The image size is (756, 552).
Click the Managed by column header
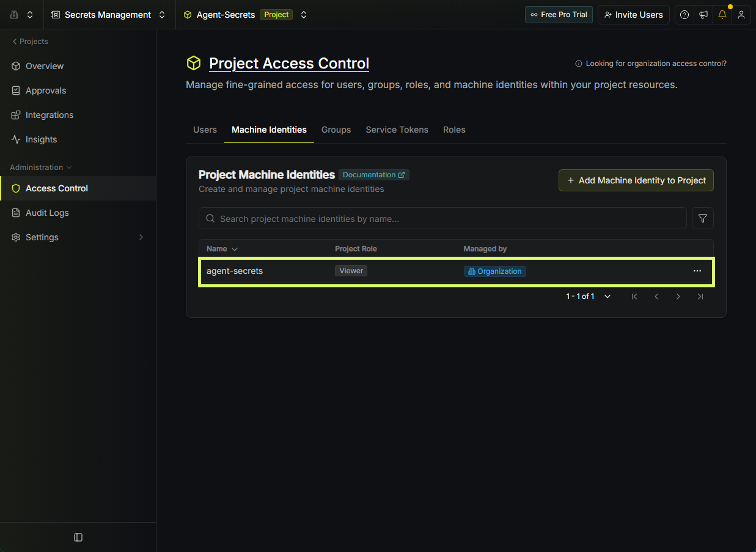tap(485, 249)
